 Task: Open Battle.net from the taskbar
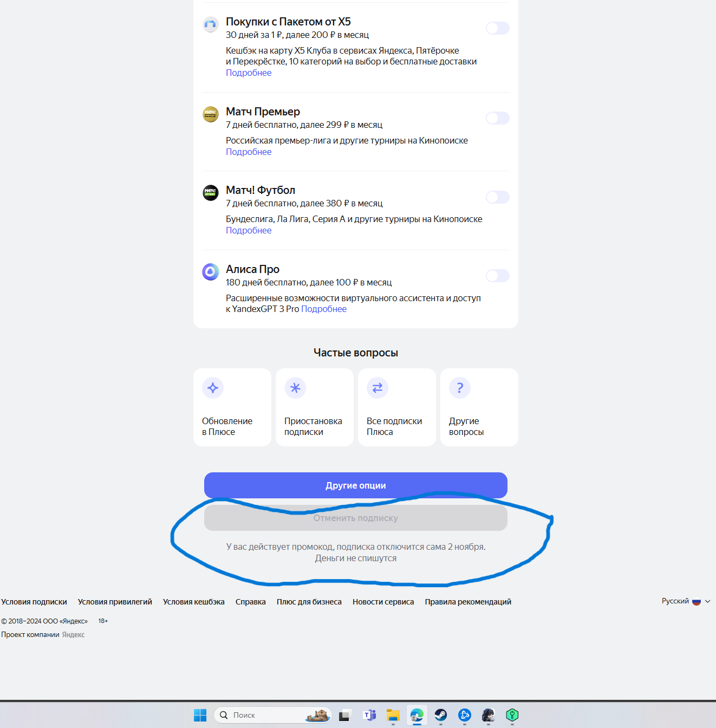pos(465,715)
